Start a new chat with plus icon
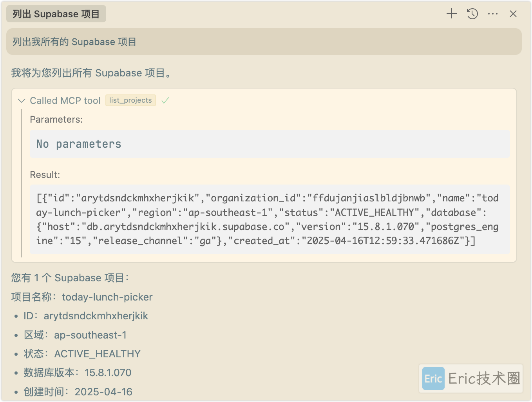Viewport: 532px width, 402px height. (452, 14)
